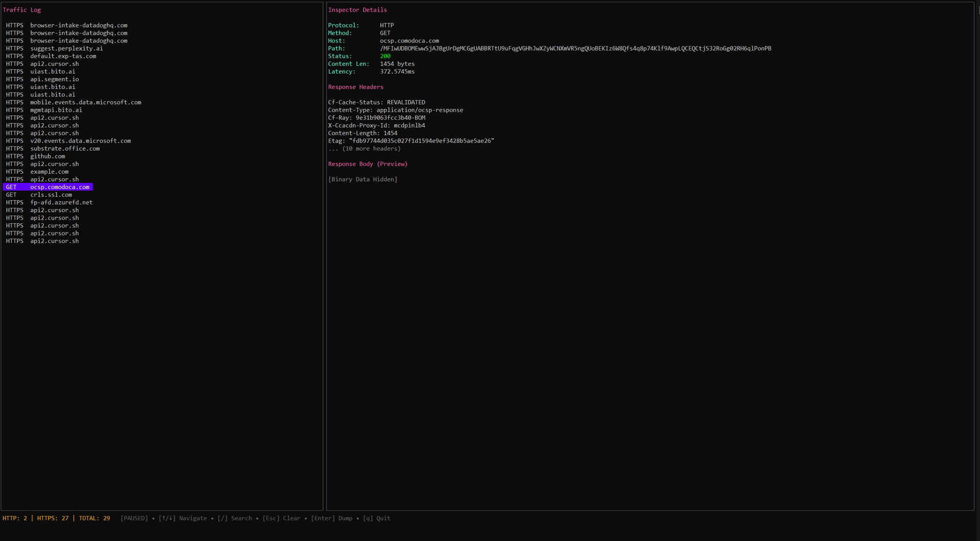Select the example.com log row
This screenshot has height=541, width=980.
(49, 172)
